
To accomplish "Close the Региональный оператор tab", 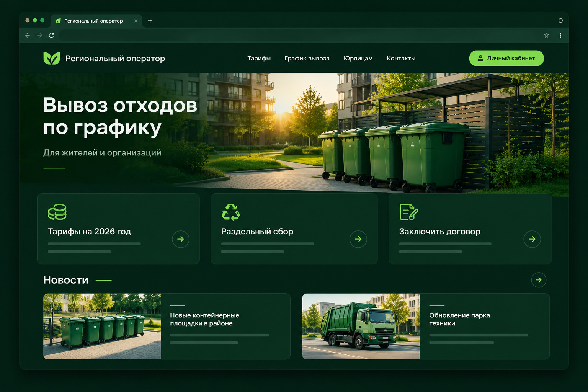I will (x=136, y=21).
